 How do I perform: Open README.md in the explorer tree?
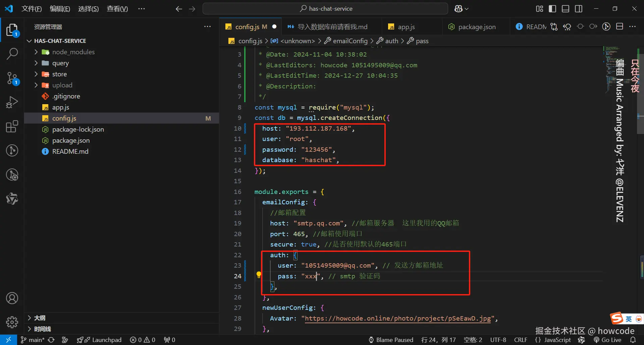[x=121, y=151]
